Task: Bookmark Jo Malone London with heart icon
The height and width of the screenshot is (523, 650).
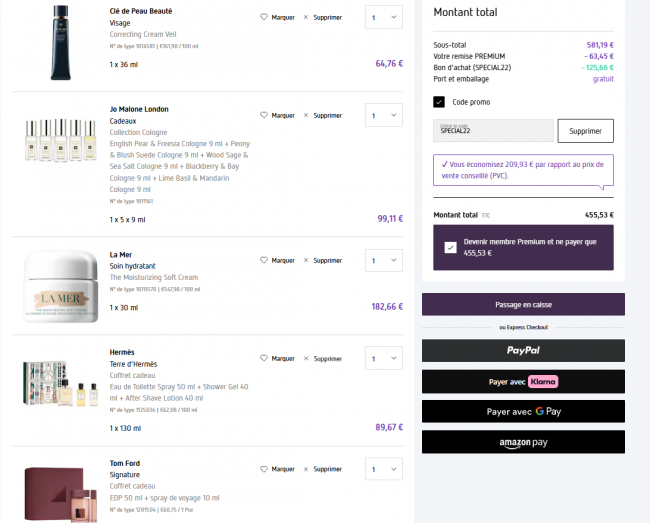Action: point(264,115)
